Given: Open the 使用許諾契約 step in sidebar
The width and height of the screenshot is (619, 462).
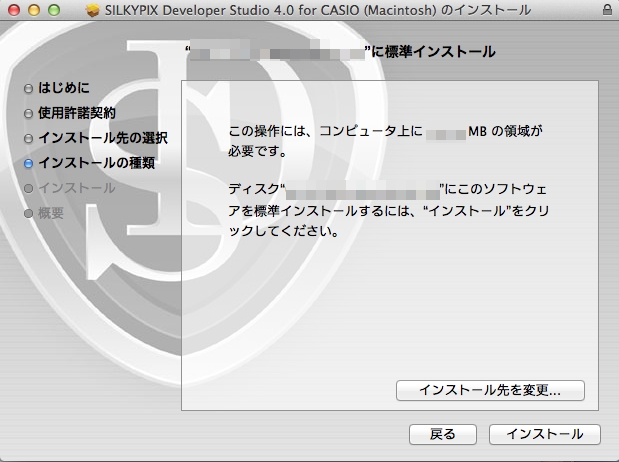Looking at the screenshot, I should tap(77, 113).
